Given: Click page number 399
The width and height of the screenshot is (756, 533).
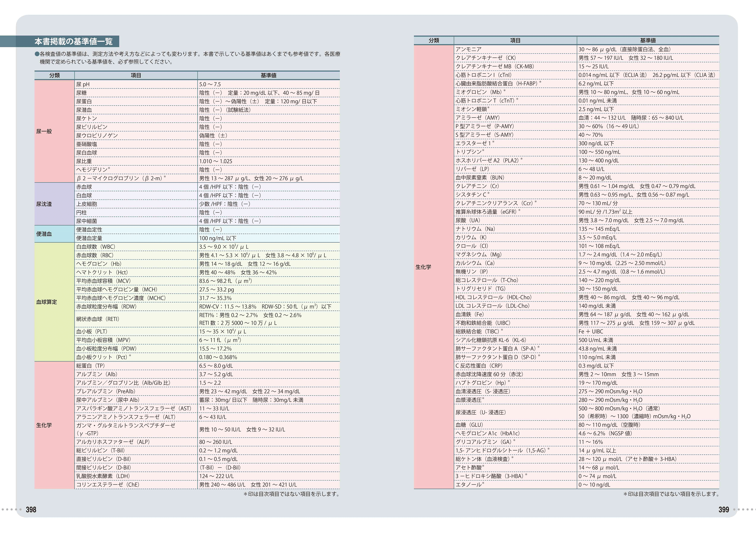Looking at the screenshot, I should coord(724,510).
